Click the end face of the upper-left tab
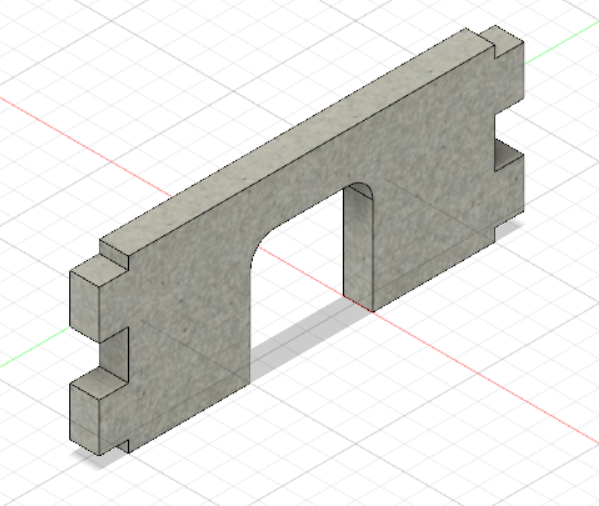 84,306
